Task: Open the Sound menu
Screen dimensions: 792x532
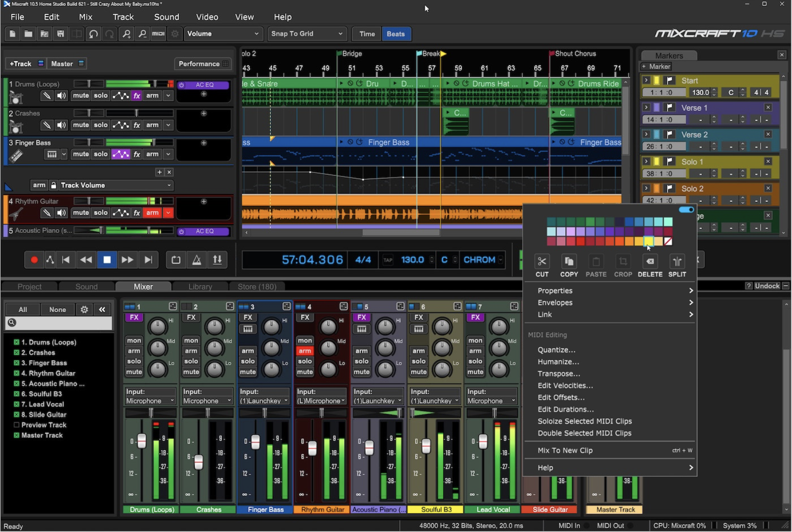Action: [x=167, y=17]
